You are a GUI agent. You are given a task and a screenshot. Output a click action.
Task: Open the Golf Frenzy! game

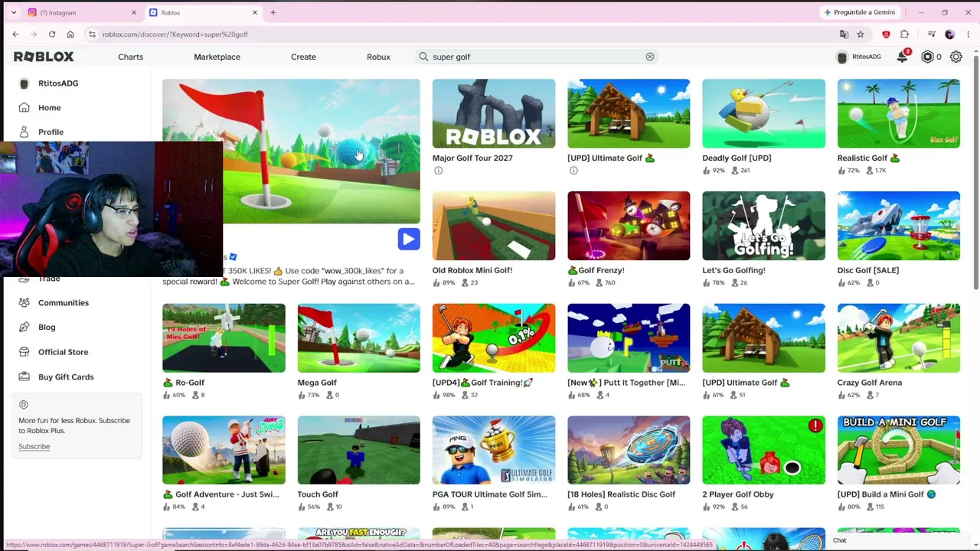[629, 226]
